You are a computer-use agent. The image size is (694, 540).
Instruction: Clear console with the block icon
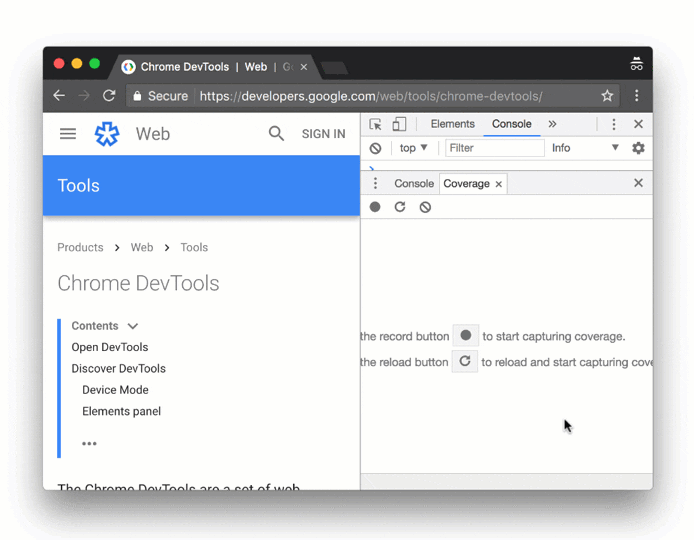click(x=375, y=148)
